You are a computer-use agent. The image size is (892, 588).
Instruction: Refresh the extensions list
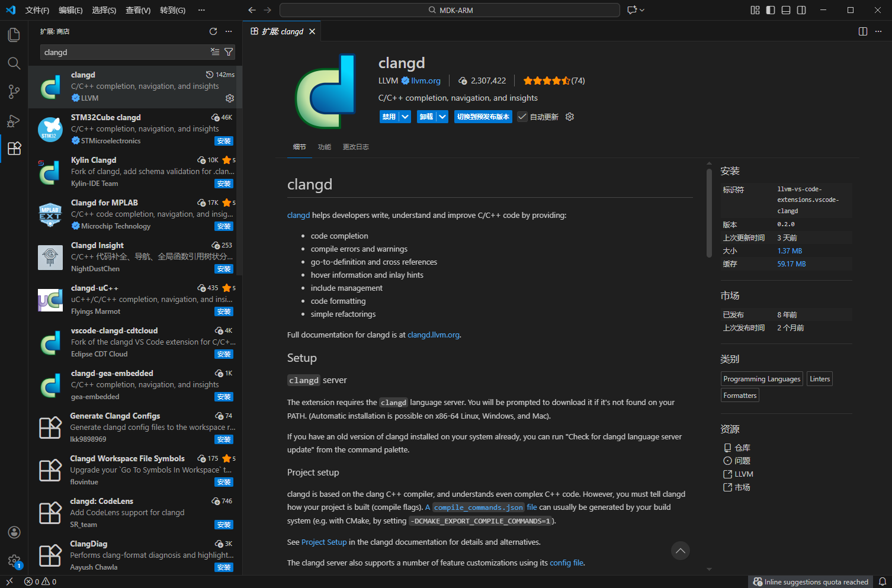coord(213,31)
